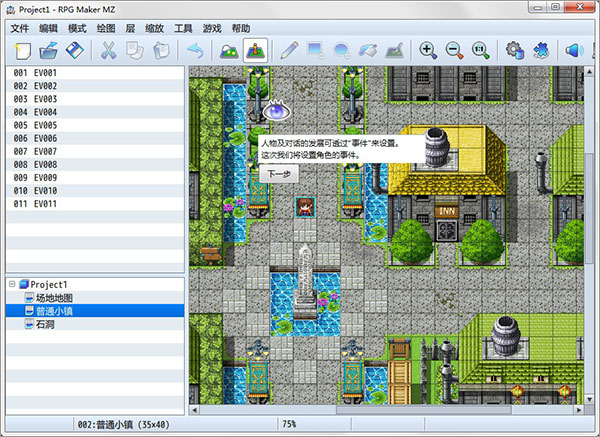Paste using the clipboard icon
The image size is (600, 437).
pos(161,51)
